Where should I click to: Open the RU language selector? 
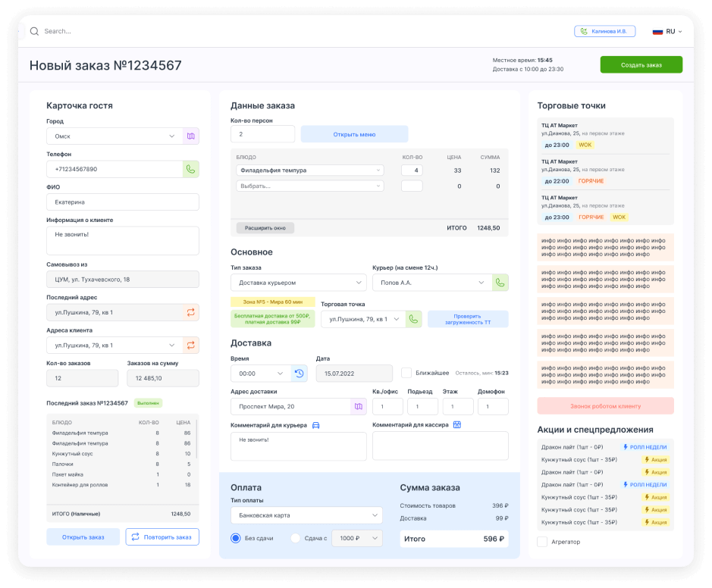point(667,32)
